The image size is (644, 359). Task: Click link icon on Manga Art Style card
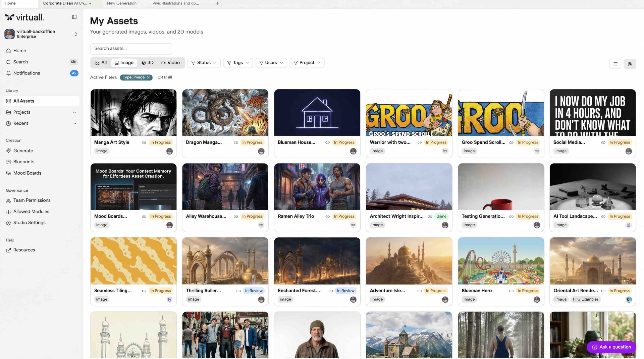pyautogui.click(x=144, y=142)
